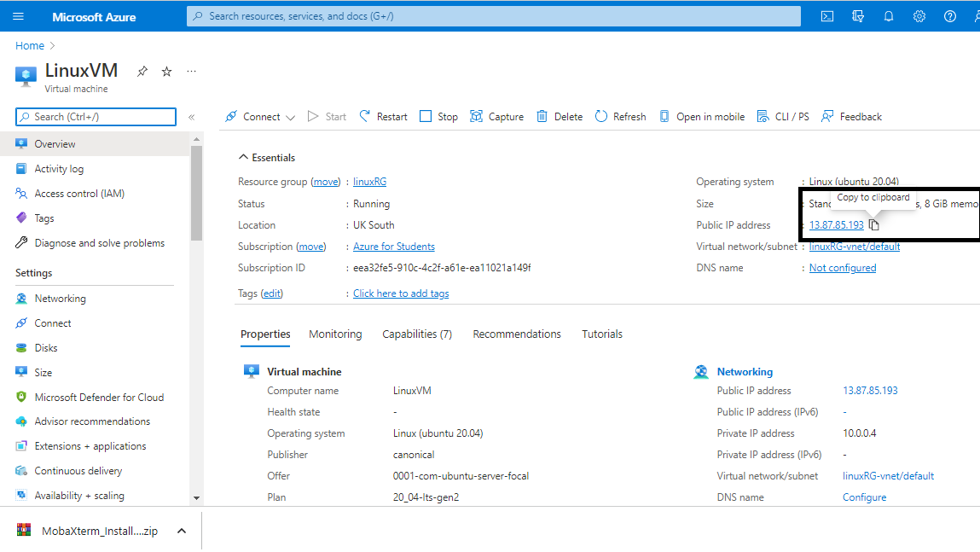The image size is (980, 552).
Task: Open the more options ellipsis near LinuxVM
Action: point(191,72)
